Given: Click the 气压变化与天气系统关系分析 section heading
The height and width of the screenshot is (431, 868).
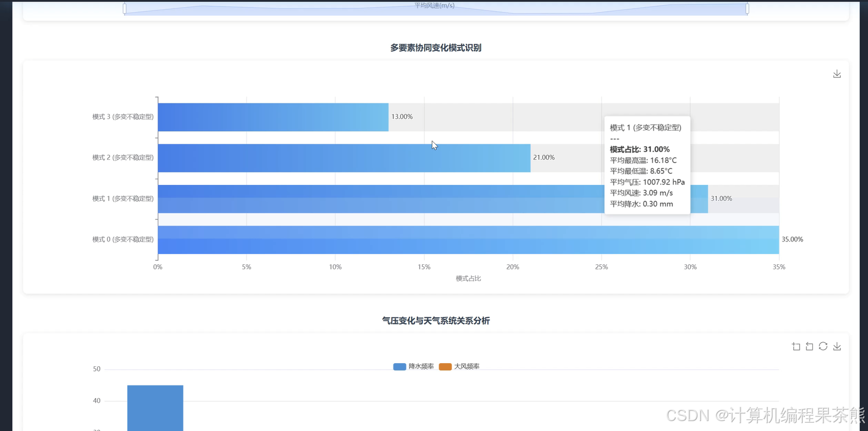Looking at the screenshot, I should 436,321.
